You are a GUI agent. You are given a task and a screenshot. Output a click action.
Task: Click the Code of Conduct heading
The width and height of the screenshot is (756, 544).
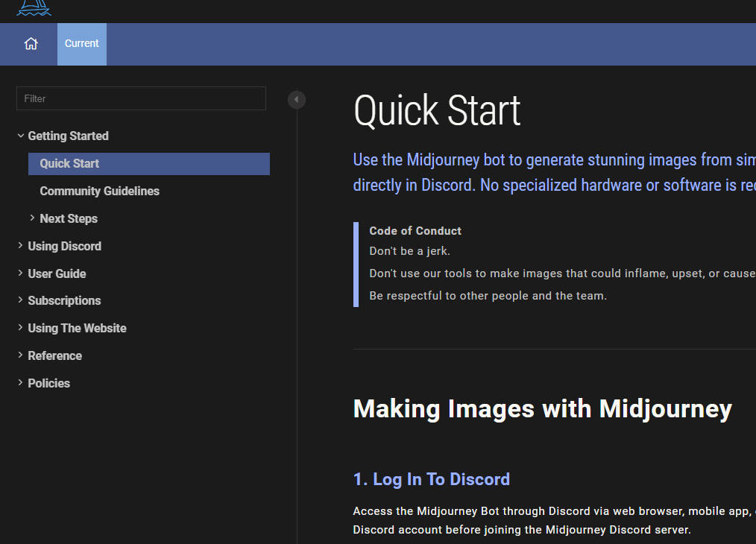pos(415,231)
